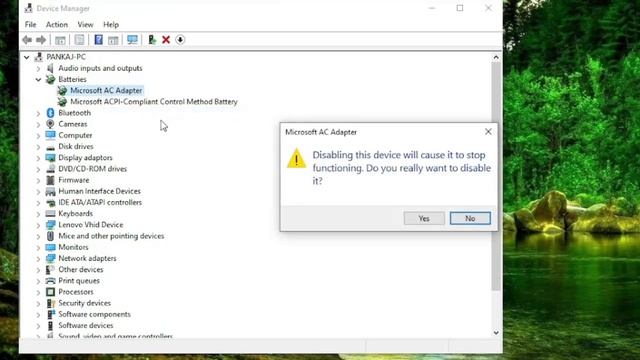Screen dimensions: 640x360
Task: Select Microsoft ACPI-Compliant Control Method Battery
Action: [x=154, y=102]
